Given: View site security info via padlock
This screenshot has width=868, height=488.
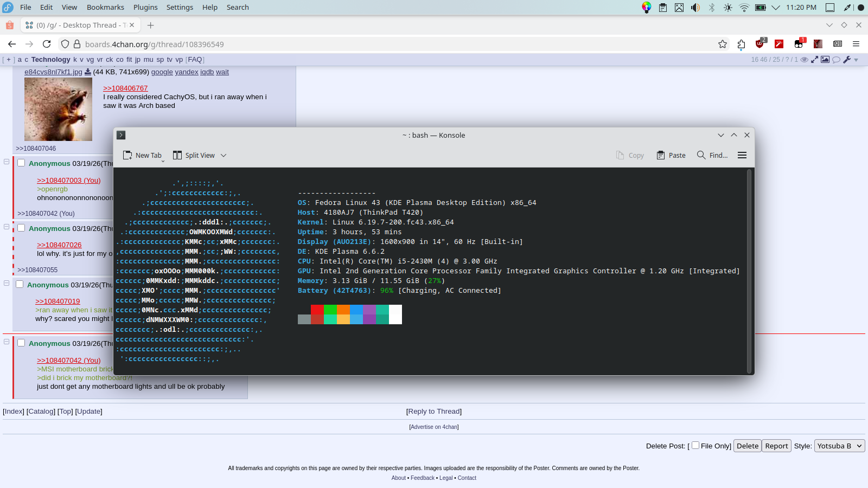Looking at the screenshot, I should click(77, 44).
